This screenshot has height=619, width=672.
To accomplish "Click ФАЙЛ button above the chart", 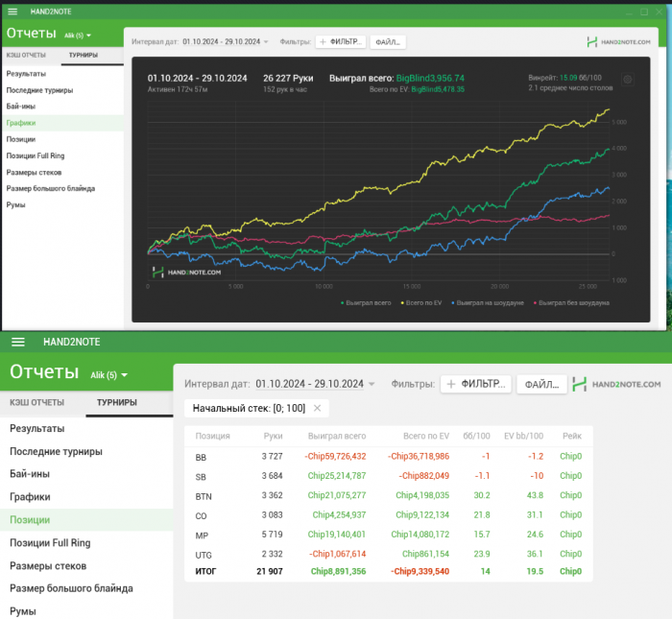I will point(387,42).
